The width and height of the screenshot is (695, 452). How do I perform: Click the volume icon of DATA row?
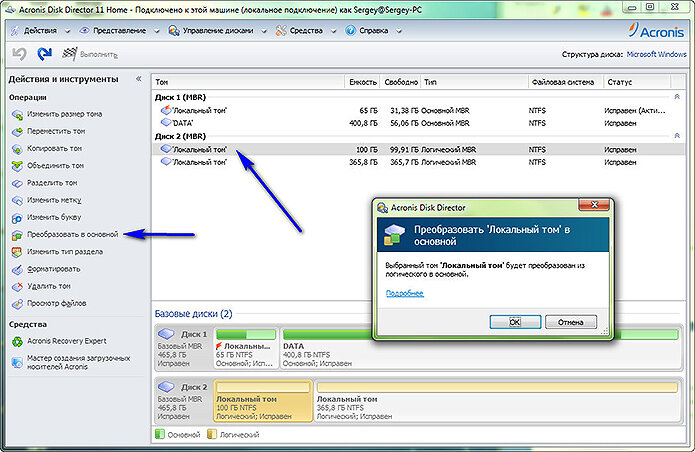point(166,122)
